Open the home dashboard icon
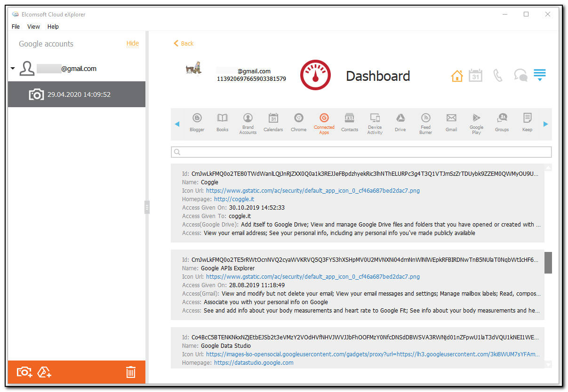The width and height of the screenshot is (568, 392). coord(456,75)
